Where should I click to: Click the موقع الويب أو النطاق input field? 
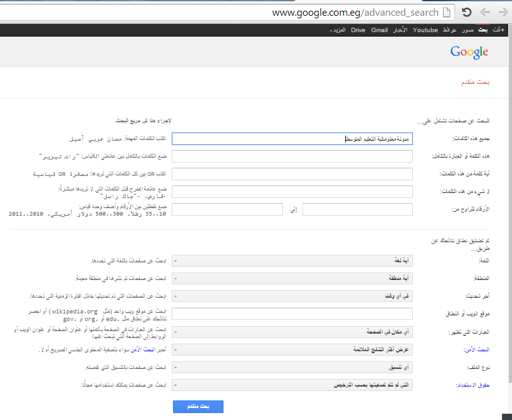292,313
